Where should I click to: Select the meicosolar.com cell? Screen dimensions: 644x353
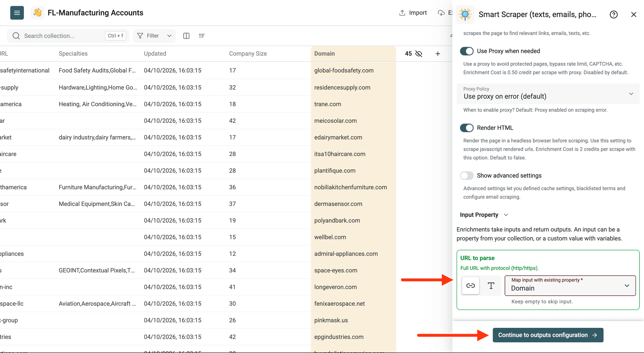pos(353,121)
